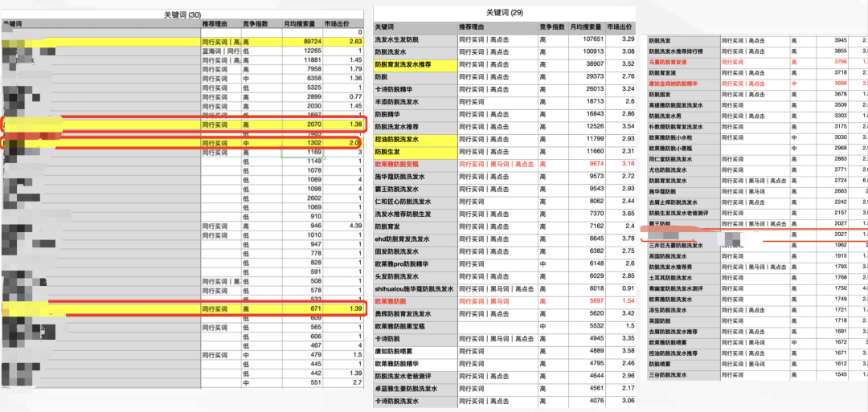Click the '卡诗防脱精华' keyword cell

point(416,90)
